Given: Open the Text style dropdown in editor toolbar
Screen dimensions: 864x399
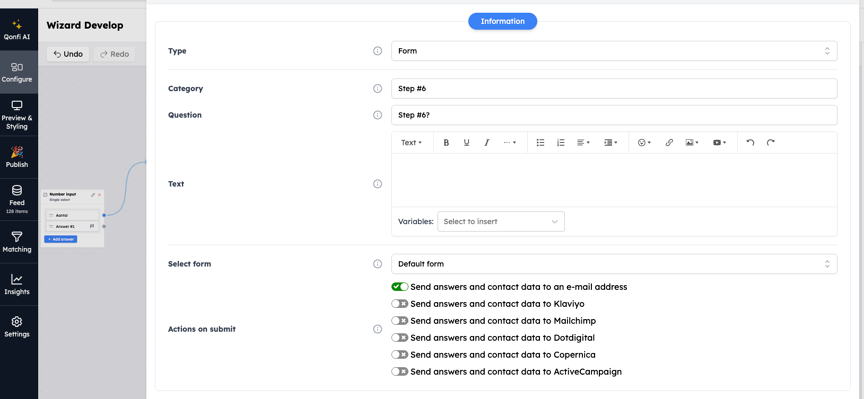Looking at the screenshot, I should point(412,143).
